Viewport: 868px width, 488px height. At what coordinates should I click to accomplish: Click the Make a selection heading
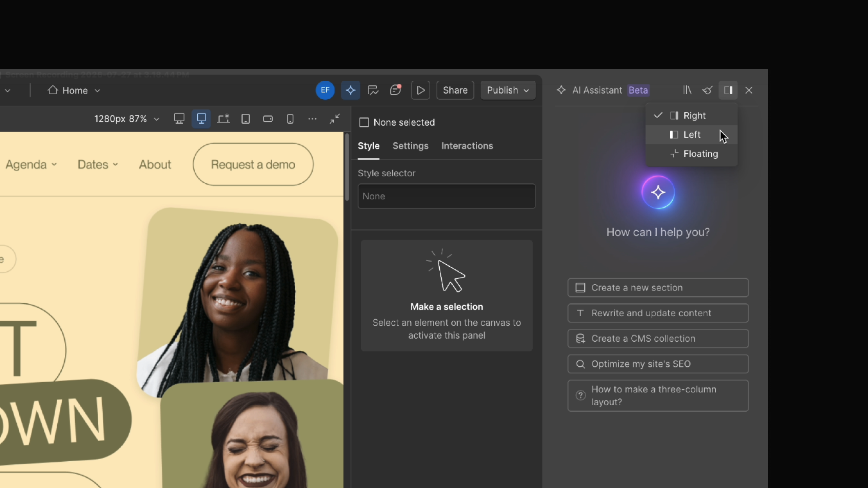coord(447,307)
